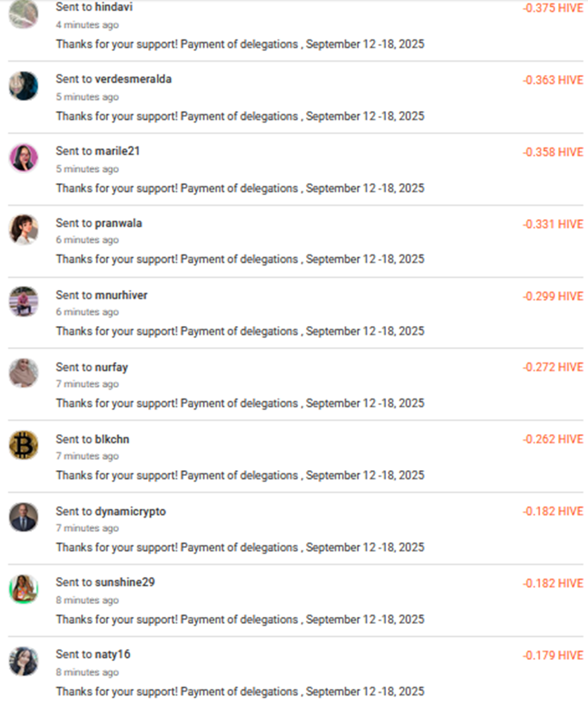This screenshot has width=588, height=707.
Task: Open the hindavi username link
Action: (114, 7)
